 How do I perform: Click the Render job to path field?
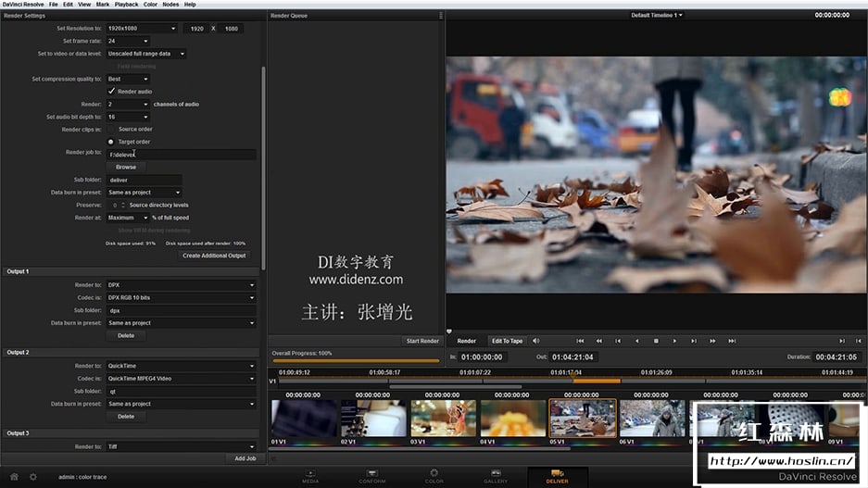(181, 155)
